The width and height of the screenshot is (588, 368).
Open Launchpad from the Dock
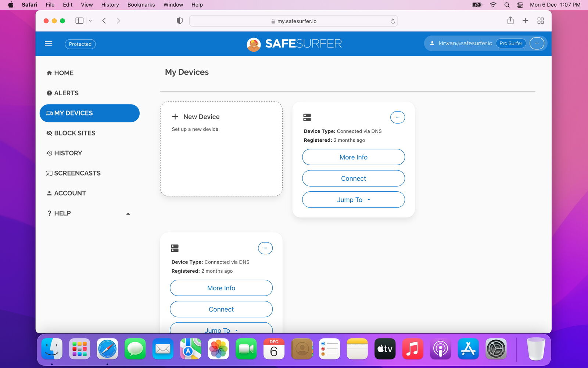click(79, 348)
